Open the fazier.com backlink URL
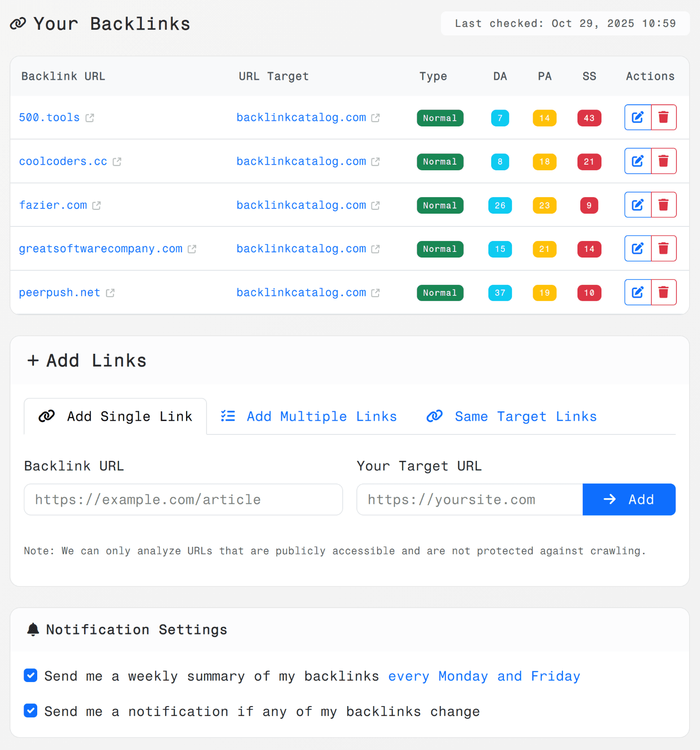 (53, 205)
